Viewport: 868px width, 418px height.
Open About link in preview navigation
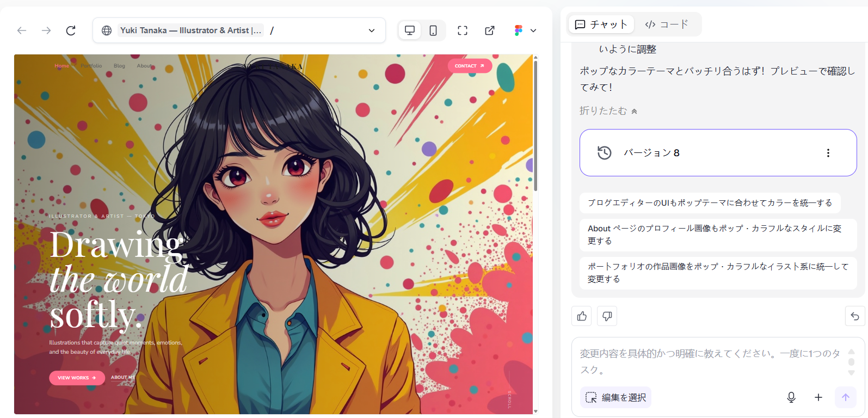(144, 66)
